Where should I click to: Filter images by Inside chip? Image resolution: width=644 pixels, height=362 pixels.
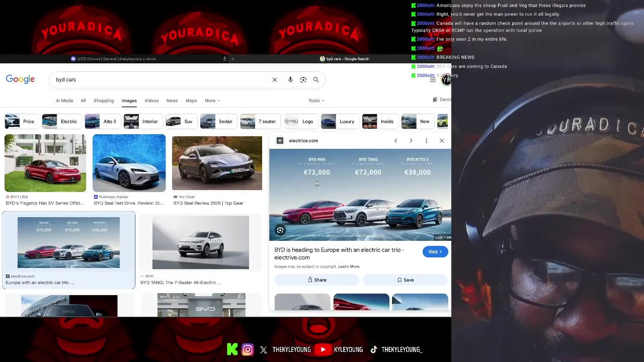click(x=379, y=122)
